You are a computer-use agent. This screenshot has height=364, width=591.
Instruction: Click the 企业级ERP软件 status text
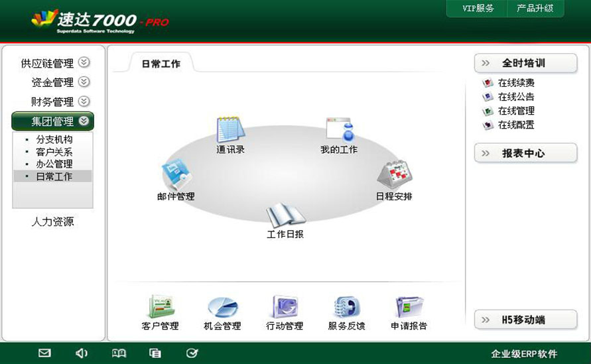click(524, 354)
